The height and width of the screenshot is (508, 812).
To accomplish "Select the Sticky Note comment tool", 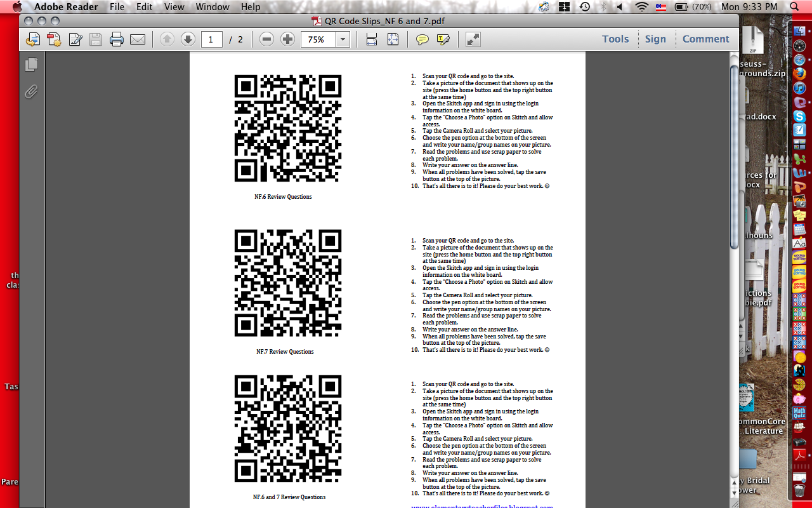I will coord(422,39).
